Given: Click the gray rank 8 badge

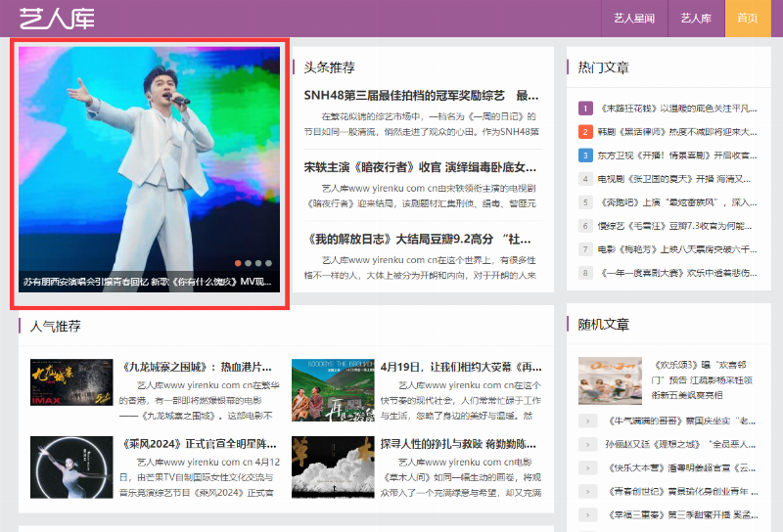Looking at the screenshot, I should [x=585, y=273].
